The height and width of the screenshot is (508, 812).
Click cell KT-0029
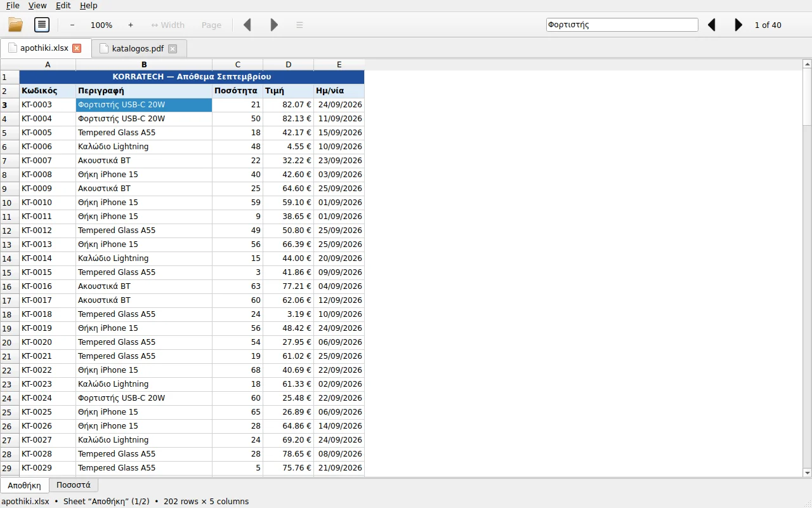(x=48, y=468)
